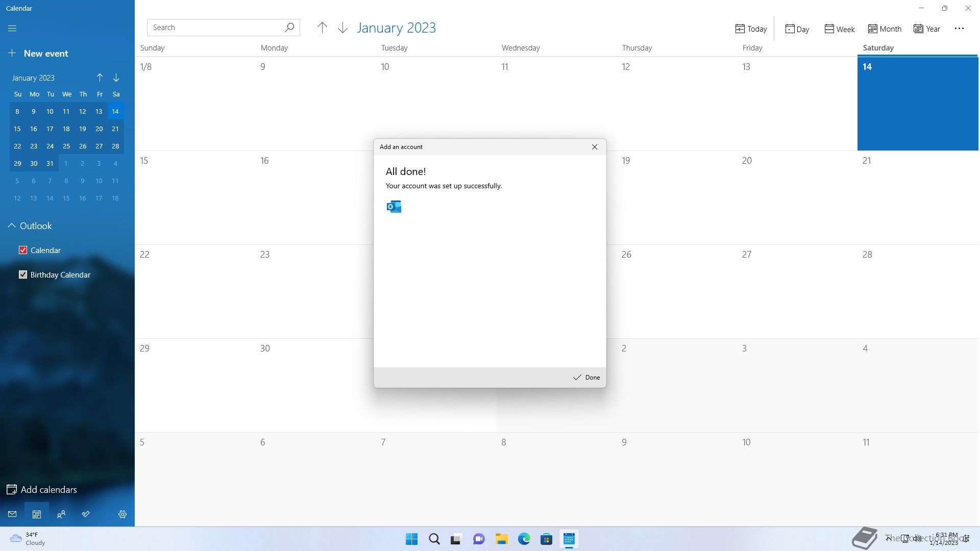
Task: Create a New event
Action: pos(38,54)
